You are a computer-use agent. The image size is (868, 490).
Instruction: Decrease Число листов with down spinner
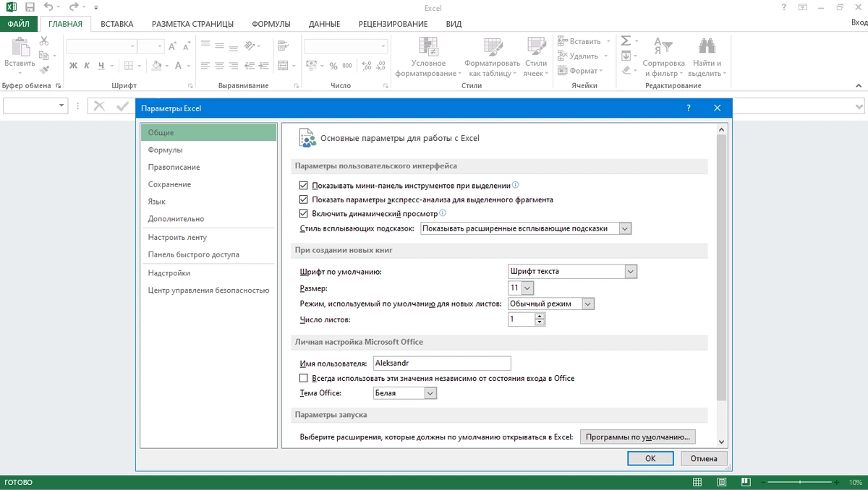click(540, 322)
